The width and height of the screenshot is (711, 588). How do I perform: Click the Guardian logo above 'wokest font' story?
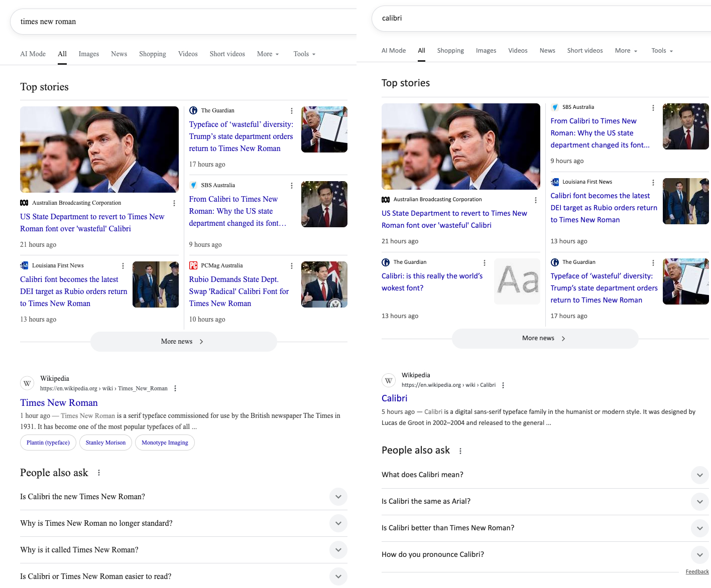[386, 262]
